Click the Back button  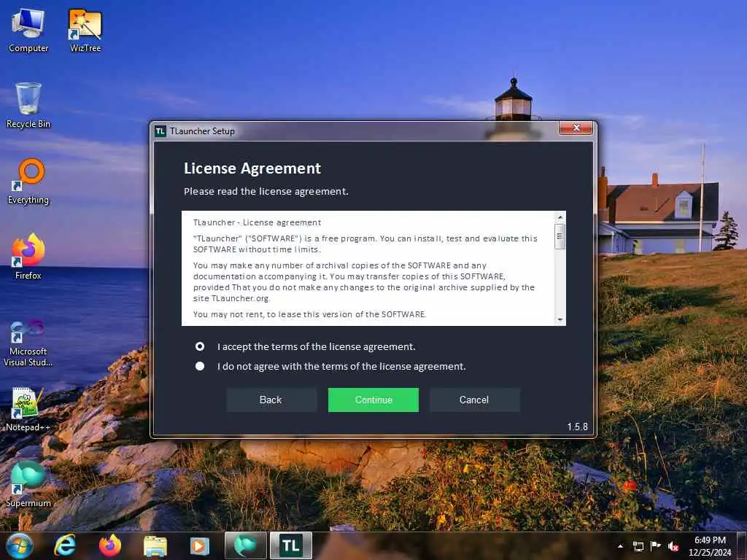point(271,400)
